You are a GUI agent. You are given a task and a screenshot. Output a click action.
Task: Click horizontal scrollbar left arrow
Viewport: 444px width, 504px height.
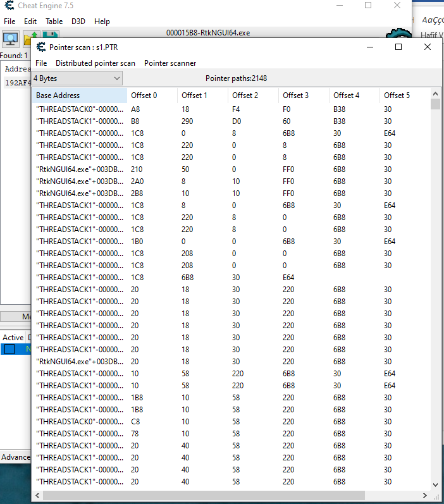point(37,495)
